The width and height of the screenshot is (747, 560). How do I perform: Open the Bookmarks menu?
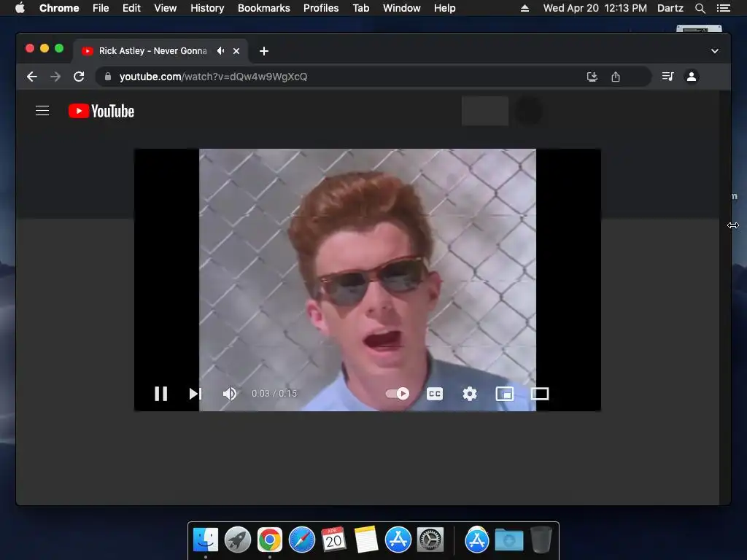(x=264, y=8)
